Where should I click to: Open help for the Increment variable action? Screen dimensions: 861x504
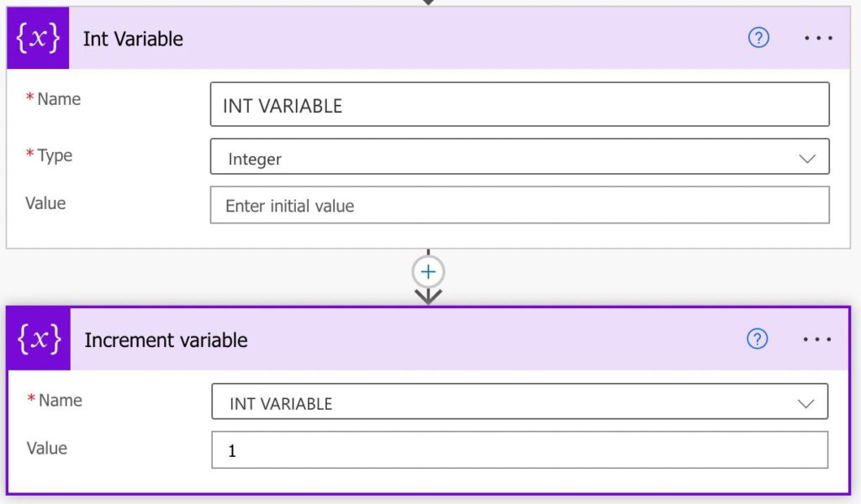click(758, 339)
